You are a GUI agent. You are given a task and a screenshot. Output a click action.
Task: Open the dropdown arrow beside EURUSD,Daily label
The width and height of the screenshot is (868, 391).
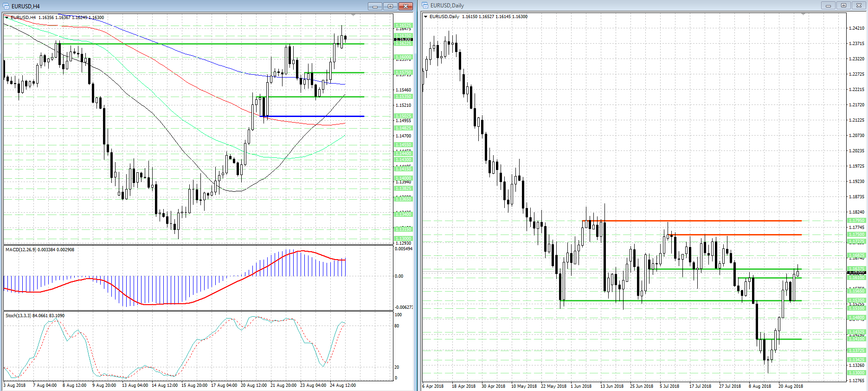426,17
